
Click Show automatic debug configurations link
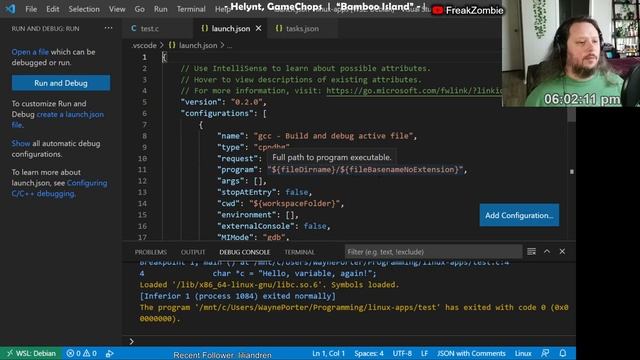(21, 143)
